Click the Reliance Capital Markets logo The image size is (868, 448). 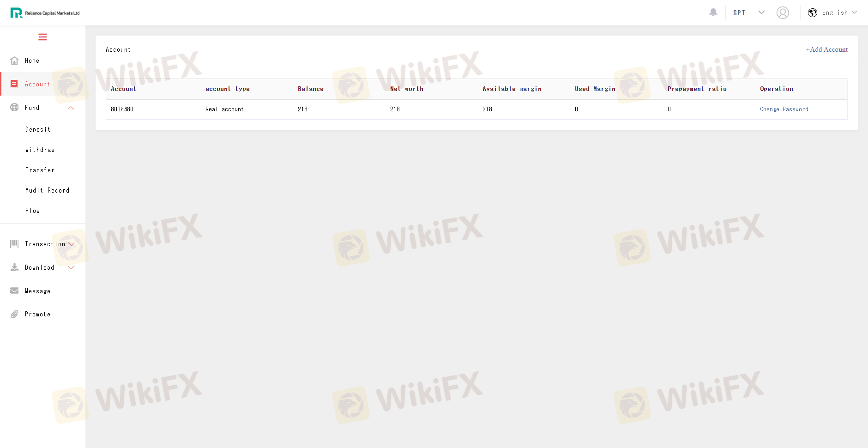tap(45, 12)
